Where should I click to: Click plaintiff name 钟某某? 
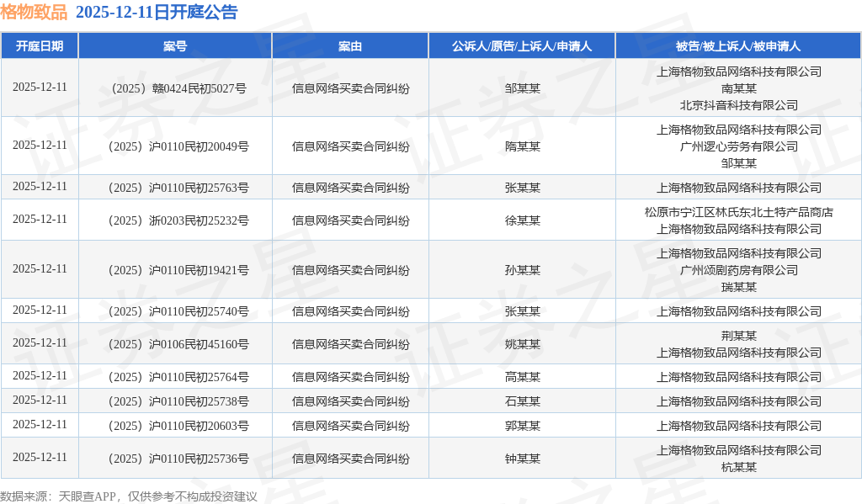522,459
